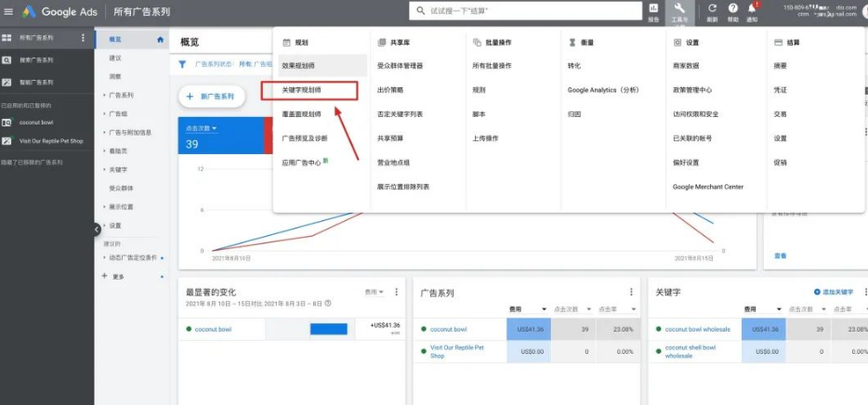The image size is (868, 405).
Task: Open the 点击次数 metric dropdown
Action: click(x=201, y=128)
